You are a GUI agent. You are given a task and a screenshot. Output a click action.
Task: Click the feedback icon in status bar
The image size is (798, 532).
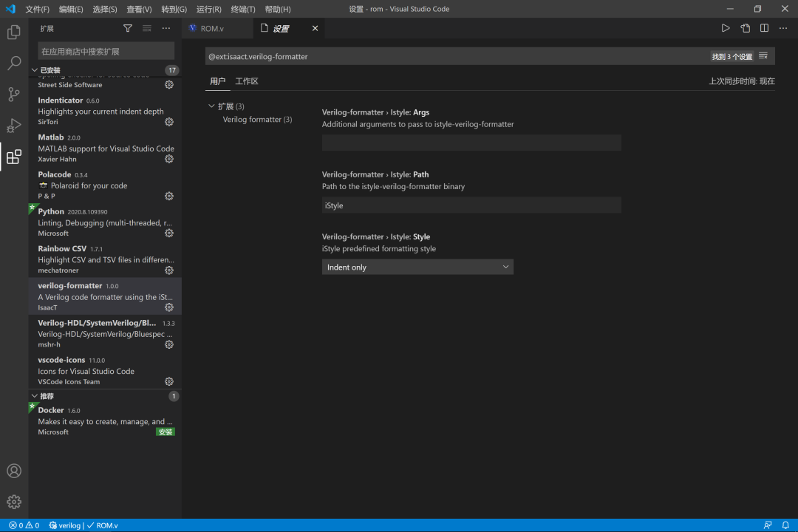[x=768, y=525]
